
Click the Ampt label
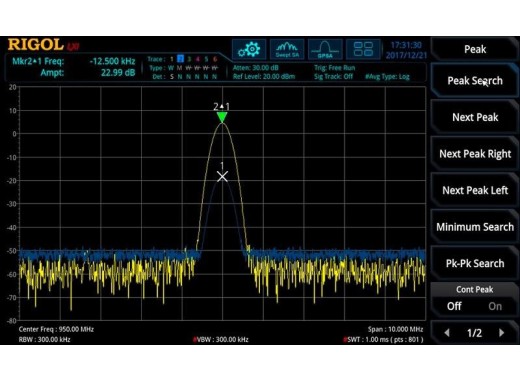(x=52, y=73)
